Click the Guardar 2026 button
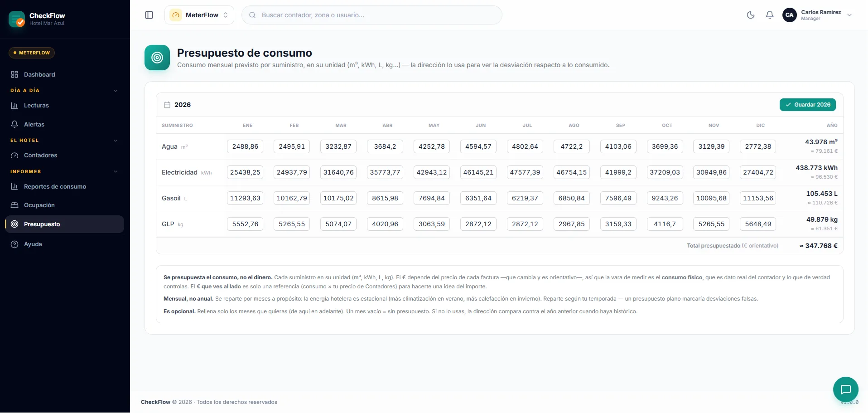 coord(807,105)
